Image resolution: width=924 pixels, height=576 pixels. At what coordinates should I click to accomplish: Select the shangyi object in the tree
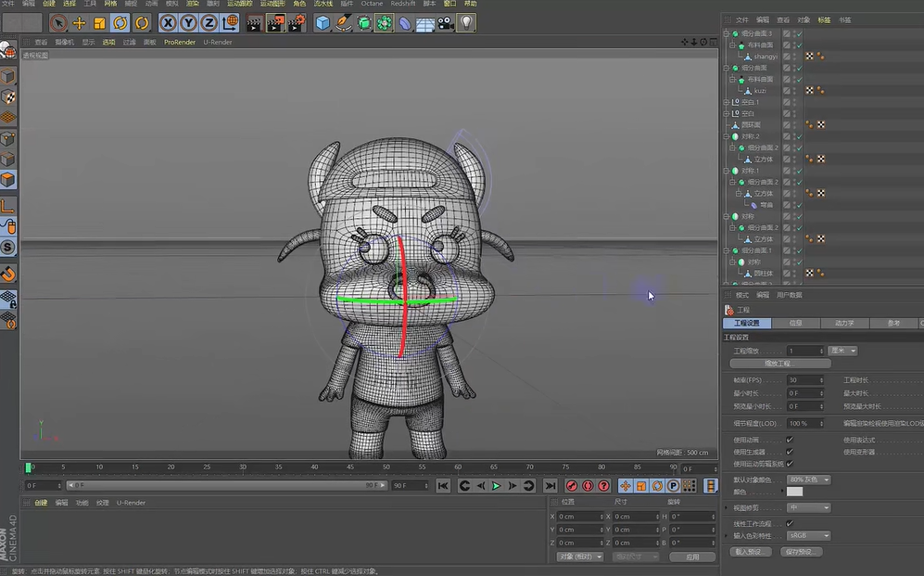pyautogui.click(x=766, y=57)
